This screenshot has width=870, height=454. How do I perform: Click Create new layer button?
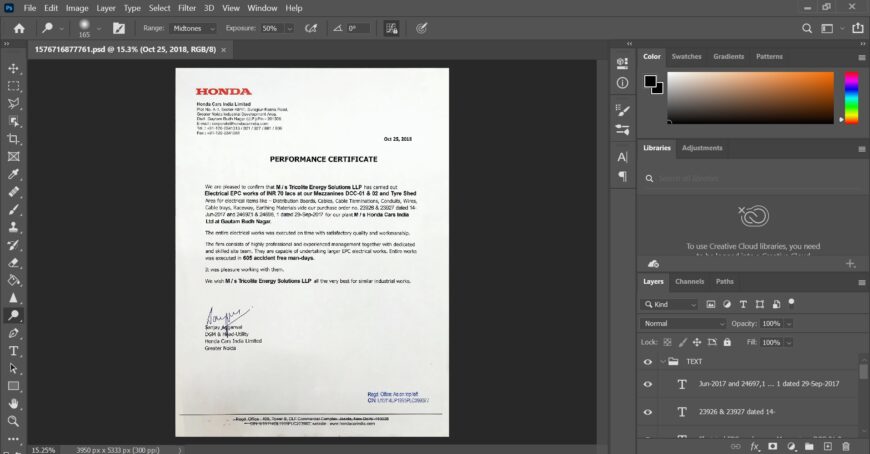click(827, 446)
